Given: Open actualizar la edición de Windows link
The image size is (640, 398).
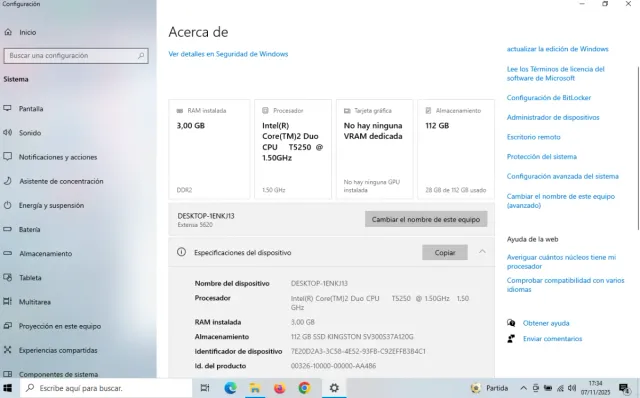Looking at the screenshot, I should tap(558, 49).
